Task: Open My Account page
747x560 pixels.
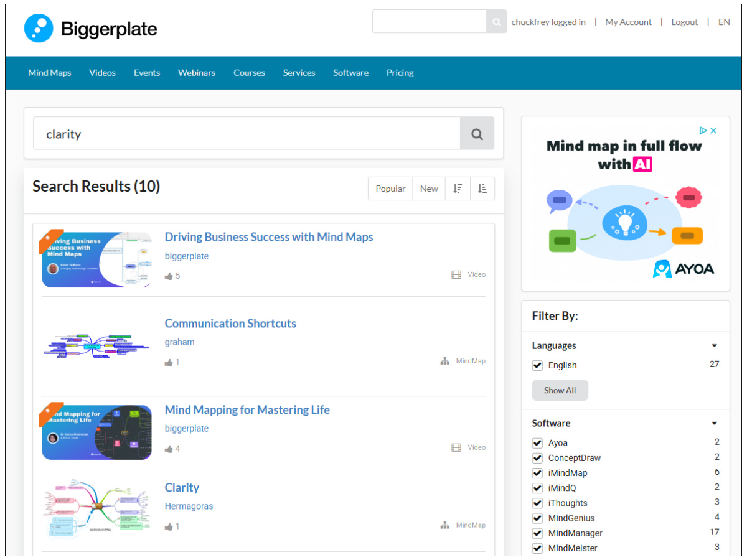Action: pyautogui.click(x=628, y=22)
